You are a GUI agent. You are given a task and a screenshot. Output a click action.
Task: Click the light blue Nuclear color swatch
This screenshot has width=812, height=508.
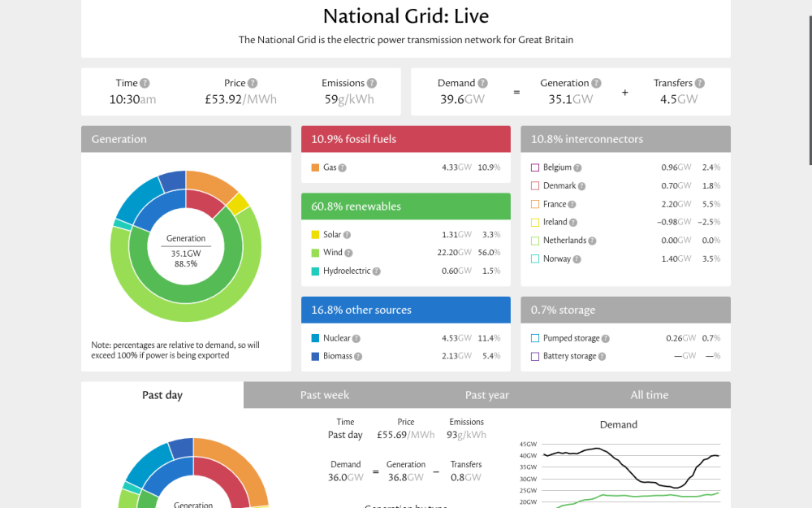pos(315,338)
